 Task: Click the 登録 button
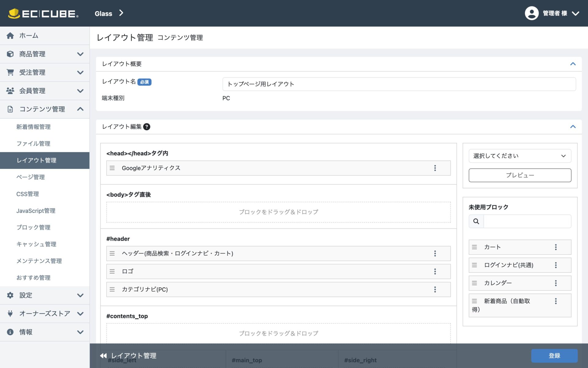pos(554,356)
